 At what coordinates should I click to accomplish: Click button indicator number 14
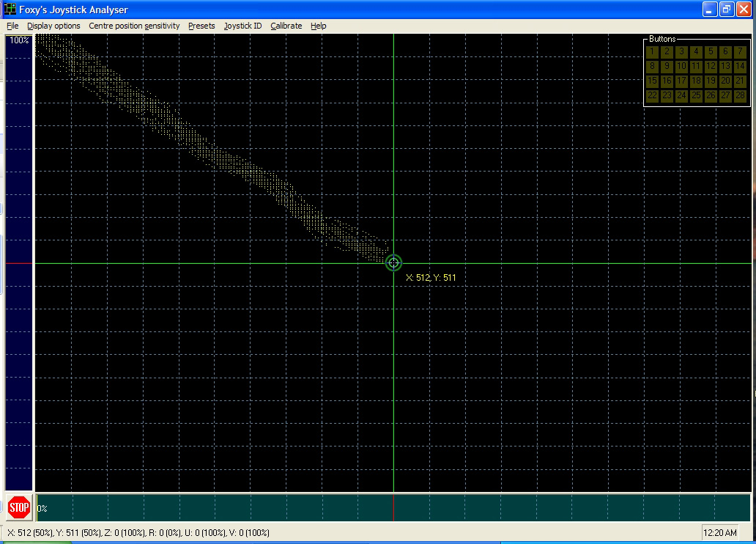(740, 66)
